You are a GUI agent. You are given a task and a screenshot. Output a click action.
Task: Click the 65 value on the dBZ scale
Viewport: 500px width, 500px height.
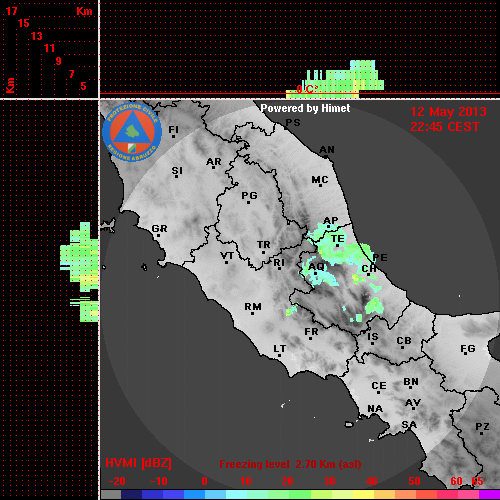pyautogui.click(x=477, y=481)
